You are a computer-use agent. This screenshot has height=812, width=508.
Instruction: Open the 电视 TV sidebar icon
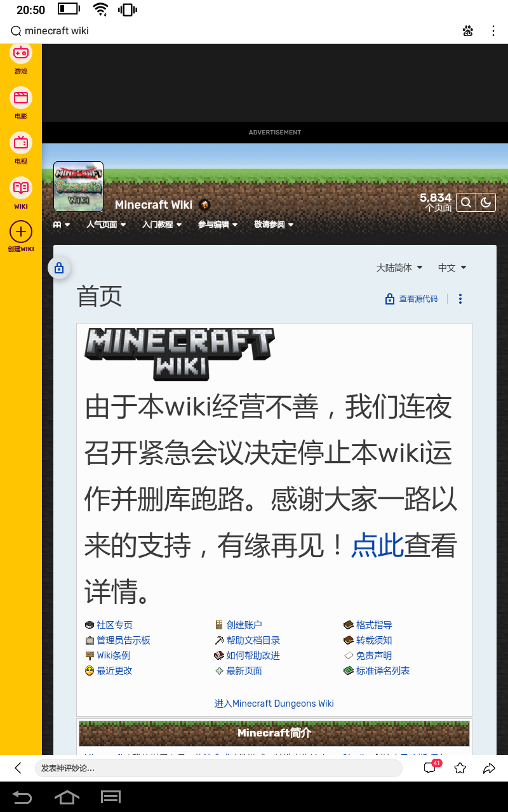pos(21,143)
